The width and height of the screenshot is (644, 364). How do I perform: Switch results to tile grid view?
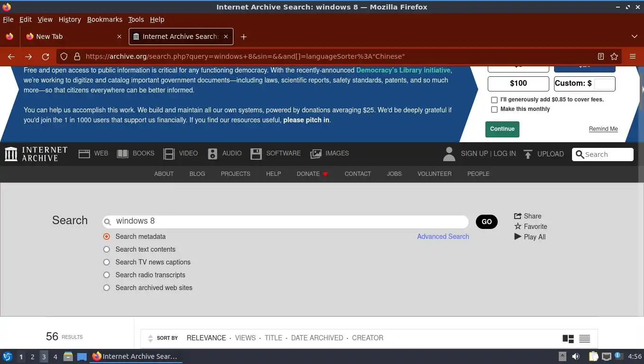568,338
